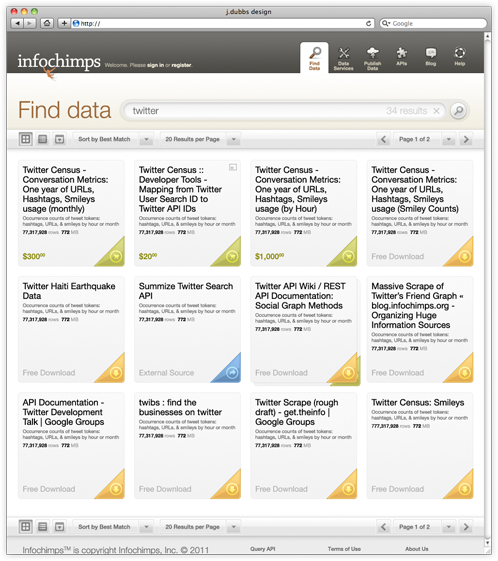Open the APIs tab
Screen dimensions: 498x561
pos(401,57)
